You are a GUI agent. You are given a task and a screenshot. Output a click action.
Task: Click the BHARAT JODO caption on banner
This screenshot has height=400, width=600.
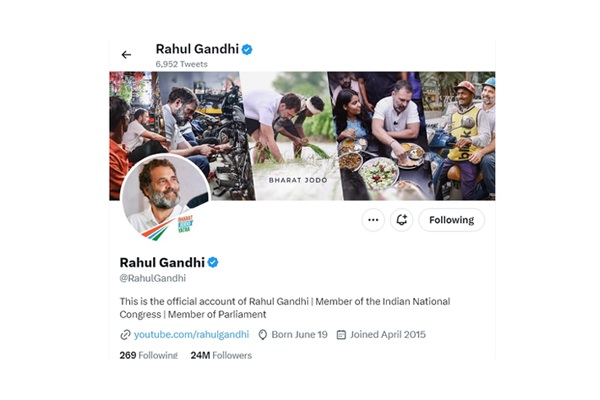click(298, 180)
